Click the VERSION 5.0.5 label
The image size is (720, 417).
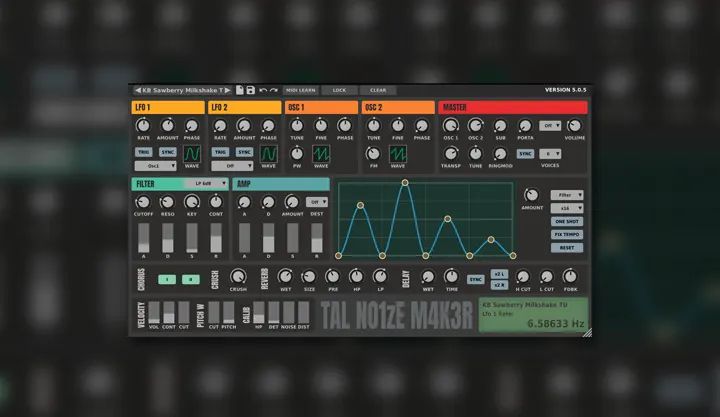pos(565,90)
